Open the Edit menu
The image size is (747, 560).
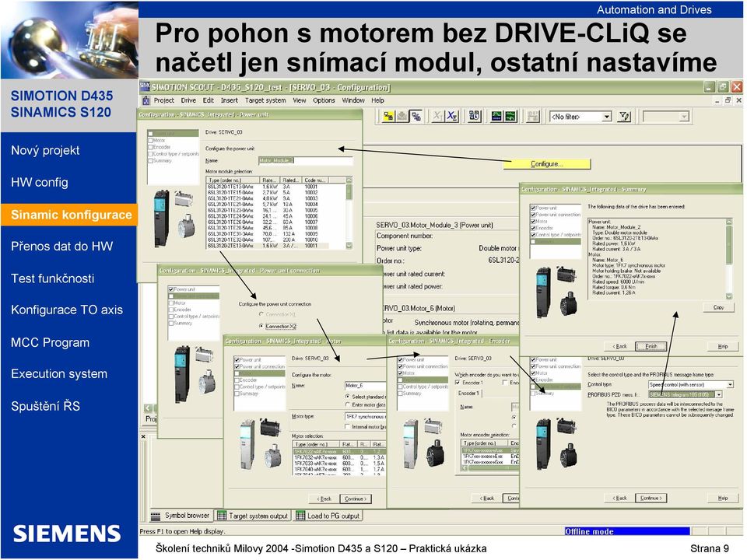point(209,100)
